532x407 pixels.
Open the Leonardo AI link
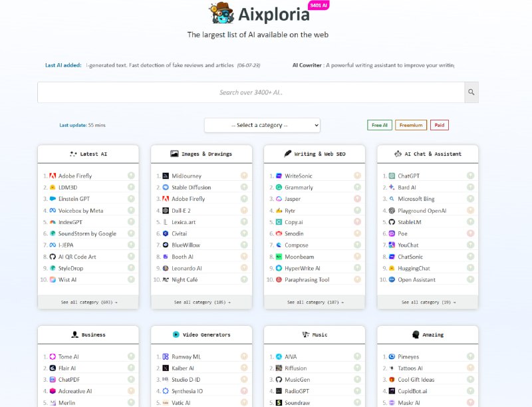pos(187,268)
